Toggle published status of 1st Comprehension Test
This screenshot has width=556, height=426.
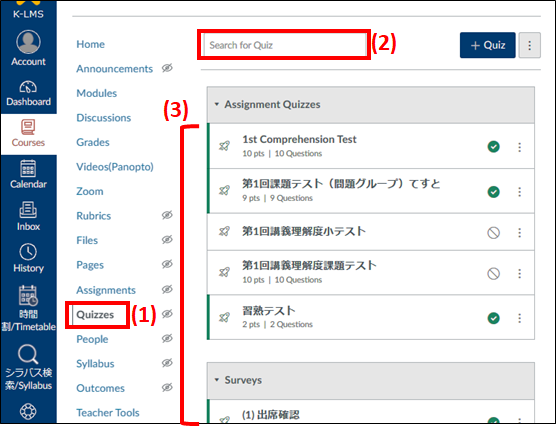493,146
